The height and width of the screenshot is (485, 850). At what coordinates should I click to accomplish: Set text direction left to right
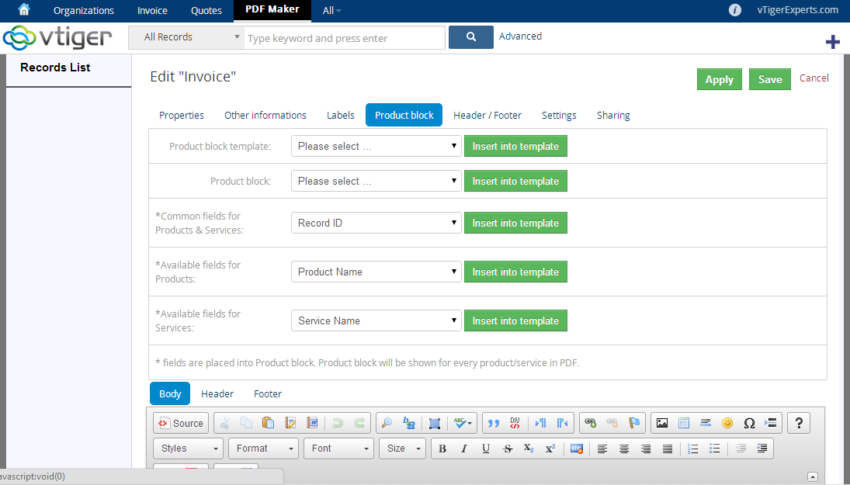click(x=540, y=423)
